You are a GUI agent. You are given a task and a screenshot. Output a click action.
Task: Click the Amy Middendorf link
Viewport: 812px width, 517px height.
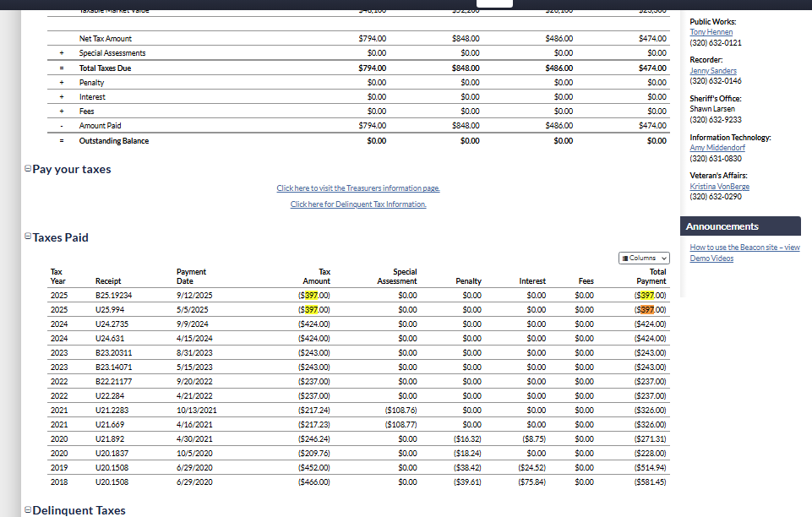pos(719,148)
